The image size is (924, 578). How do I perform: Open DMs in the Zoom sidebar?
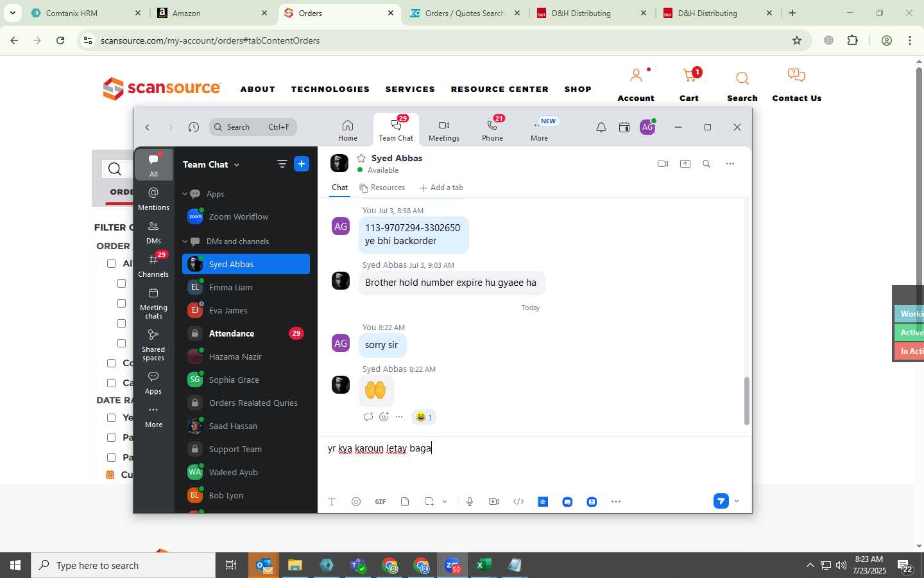click(153, 232)
